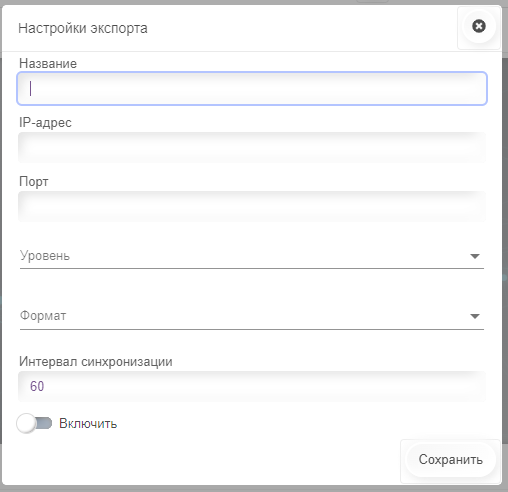This screenshot has height=492, width=508.
Task: Click the Уровень placeholder text
Action: click(45, 256)
